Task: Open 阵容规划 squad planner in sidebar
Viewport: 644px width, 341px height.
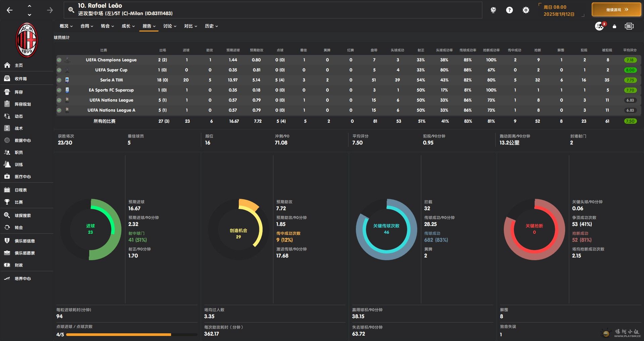Action: tap(27, 104)
